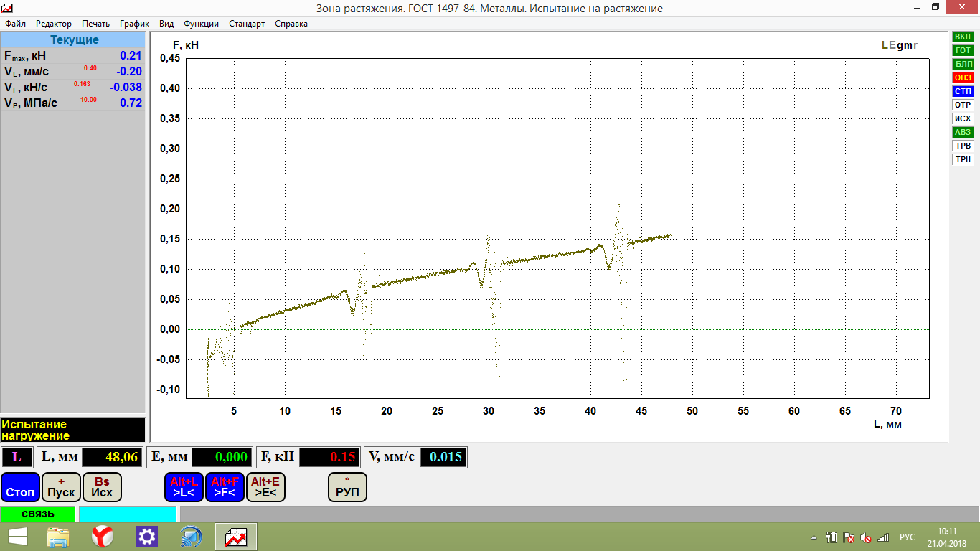Click the muted volume tray icon
The width and height of the screenshot is (980, 551).
pyautogui.click(x=866, y=537)
